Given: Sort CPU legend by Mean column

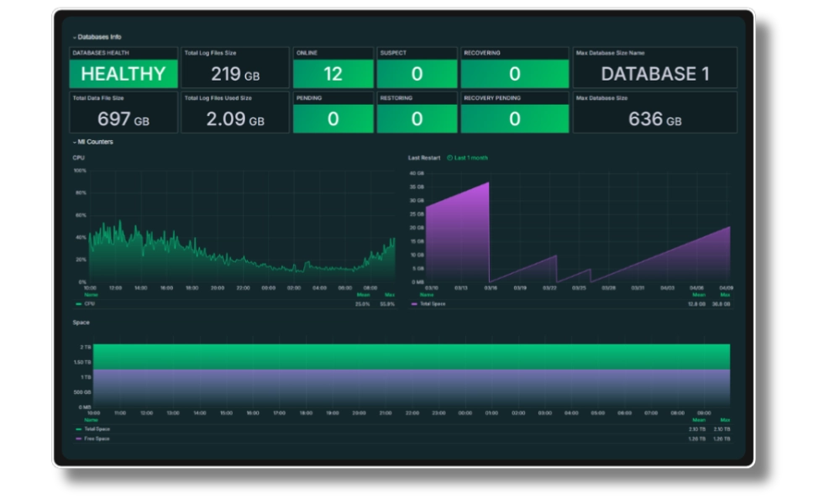Looking at the screenshot, I should 363,295.
